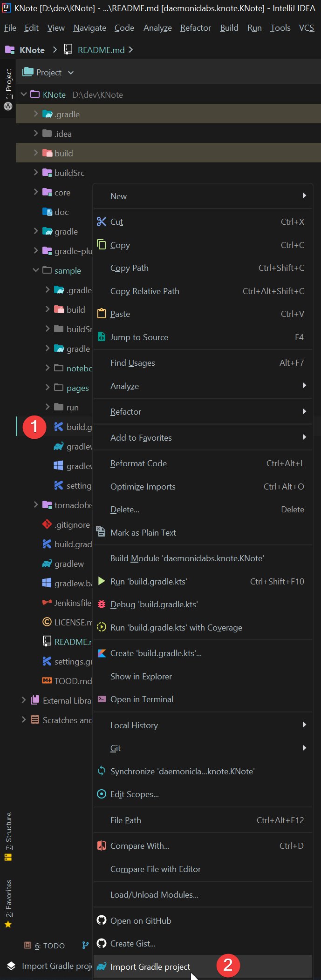Screen dimensions: 321x980
Task: Click the Maven tool window icon below Project tab
Action: 8,106
